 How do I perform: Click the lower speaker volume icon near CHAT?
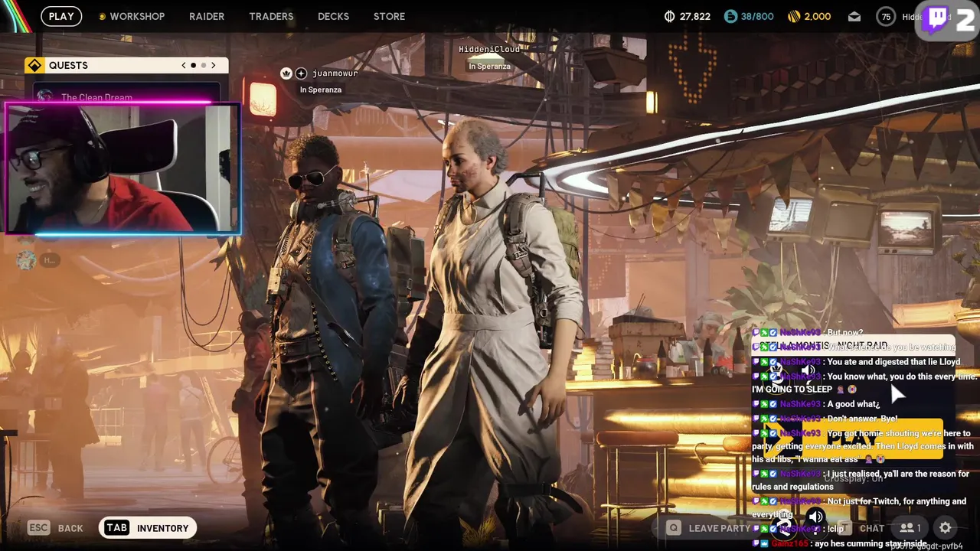[x=816, y=517]
